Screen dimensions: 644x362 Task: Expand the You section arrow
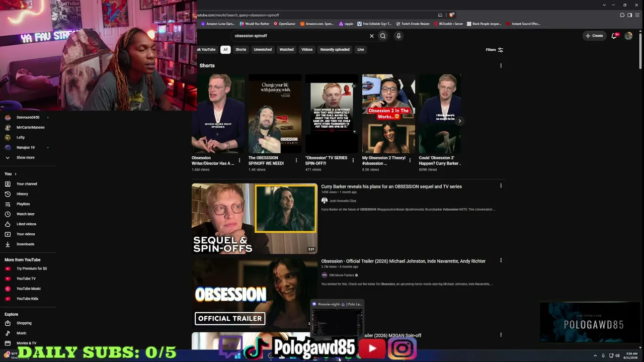pos(15,174)
